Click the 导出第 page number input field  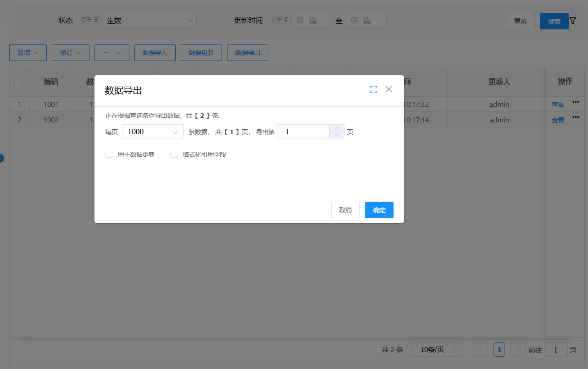(x=304, y=132)
